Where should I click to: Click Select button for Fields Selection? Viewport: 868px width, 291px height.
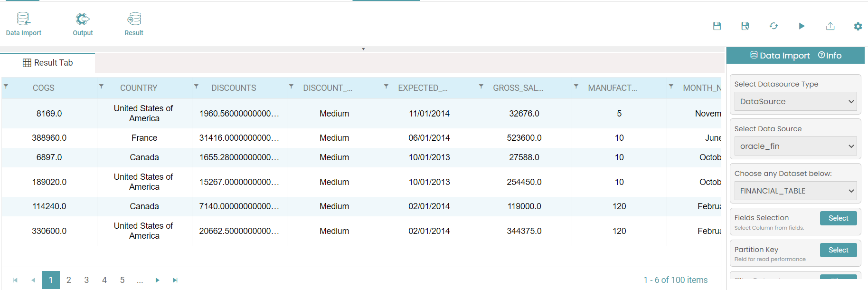pos(838,218)
